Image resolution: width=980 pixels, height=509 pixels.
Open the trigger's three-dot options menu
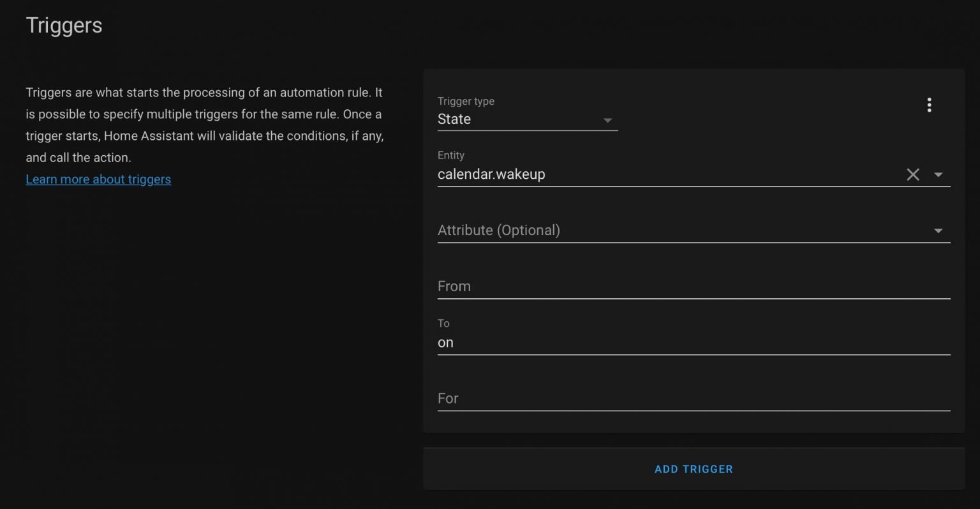929,105
